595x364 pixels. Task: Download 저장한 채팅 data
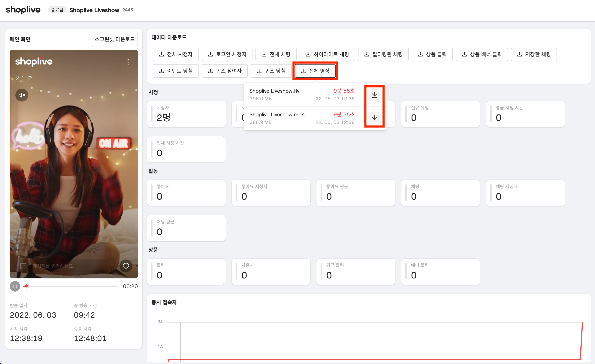pyautogui.click(x=534, y=54)
